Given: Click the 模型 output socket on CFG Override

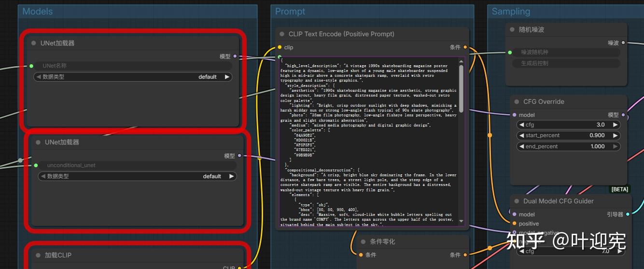Looking at the screenshot, I should click(x=623, y=115).
